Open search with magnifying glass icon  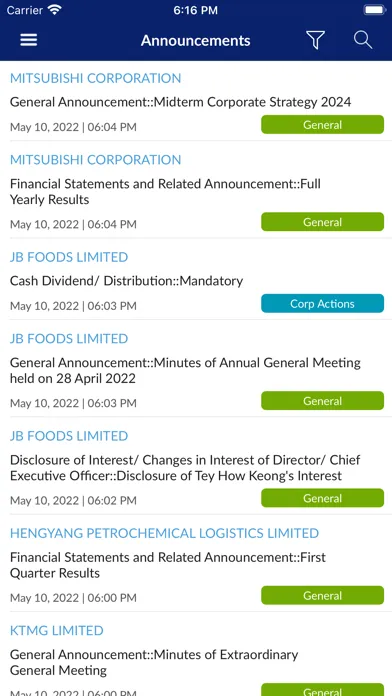(363, 40)
